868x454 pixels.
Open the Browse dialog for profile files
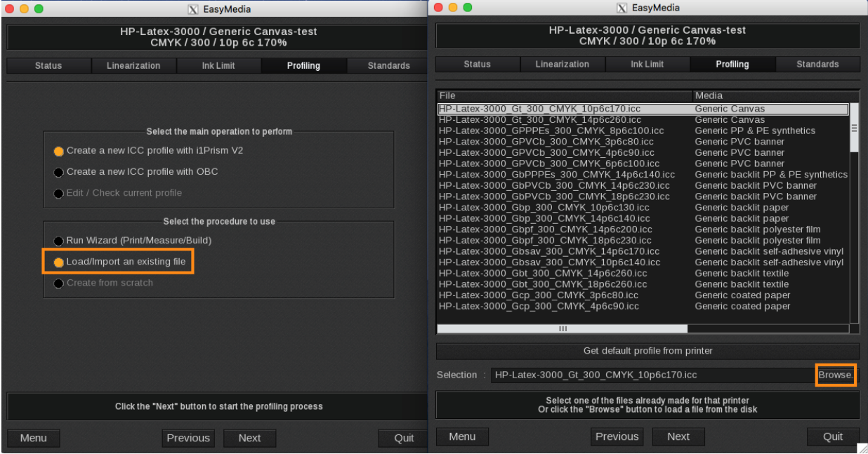tap(836, 375)
